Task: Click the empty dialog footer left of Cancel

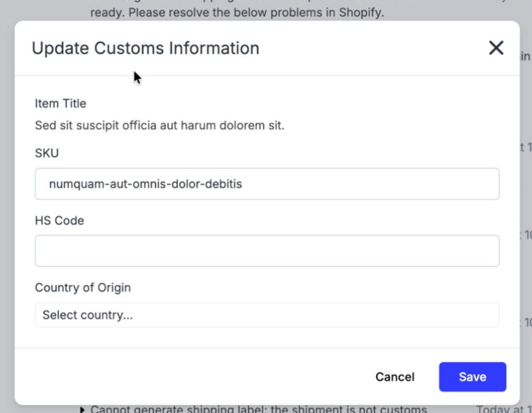Action: click(x=182, y=376)
